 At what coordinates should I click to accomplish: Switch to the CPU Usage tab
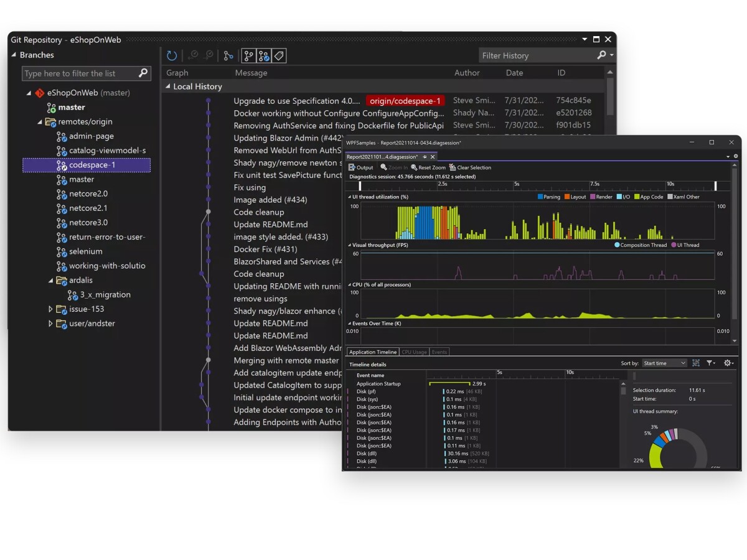click(x=414, y=352)
